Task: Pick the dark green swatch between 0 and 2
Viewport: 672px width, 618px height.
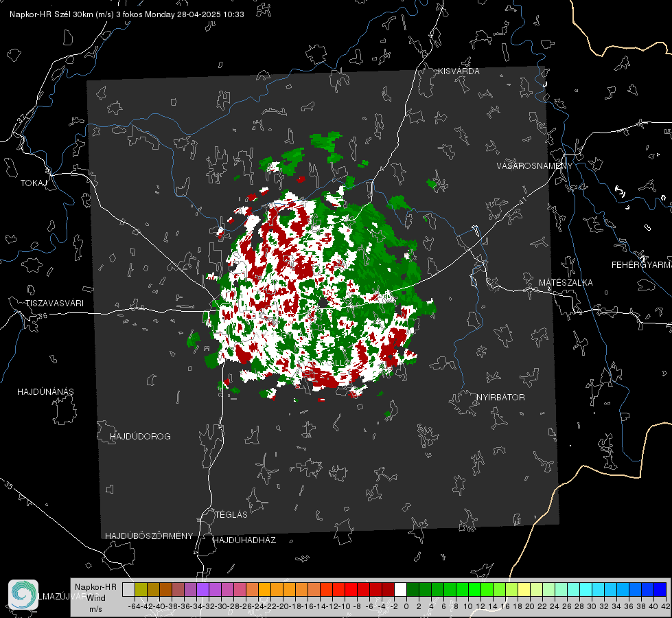Action: (413, 589)
